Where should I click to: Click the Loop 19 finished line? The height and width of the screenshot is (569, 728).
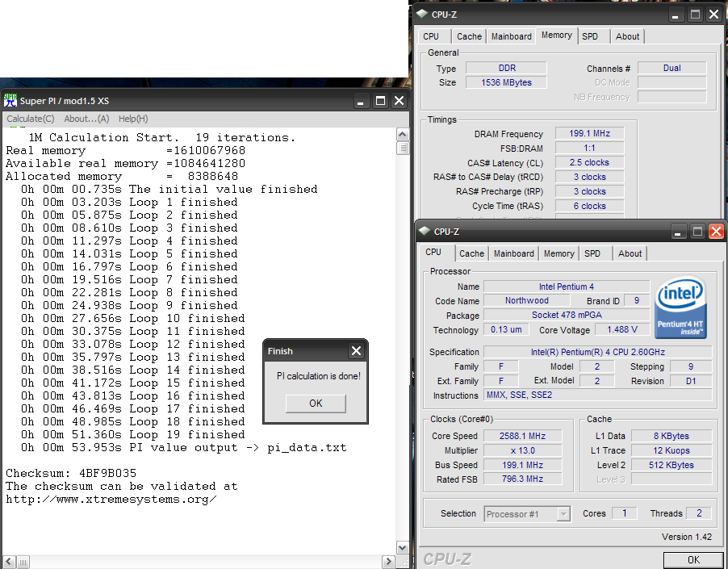pyautogui.click(x=133, y=435)
